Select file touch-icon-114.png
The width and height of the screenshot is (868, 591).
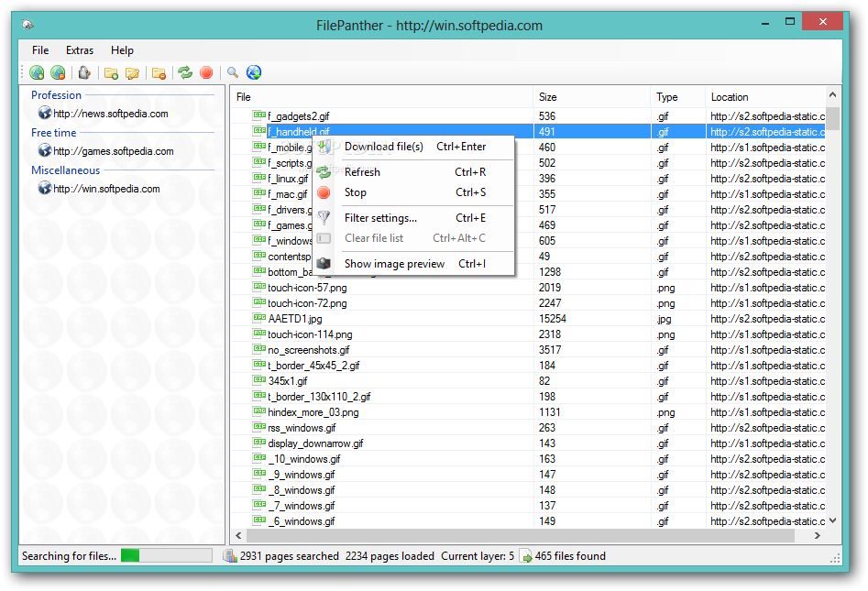click(x=310, y=334)
